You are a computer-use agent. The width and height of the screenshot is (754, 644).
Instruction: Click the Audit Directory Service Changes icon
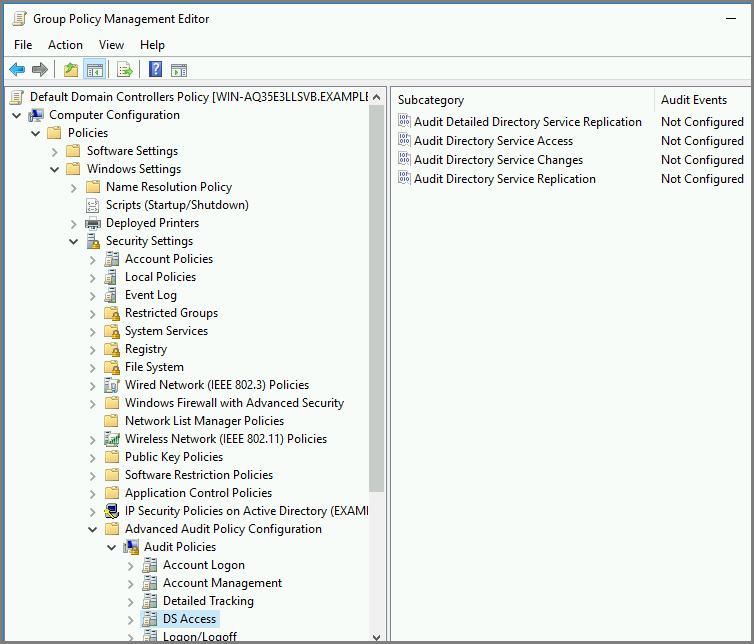(404, 160)
